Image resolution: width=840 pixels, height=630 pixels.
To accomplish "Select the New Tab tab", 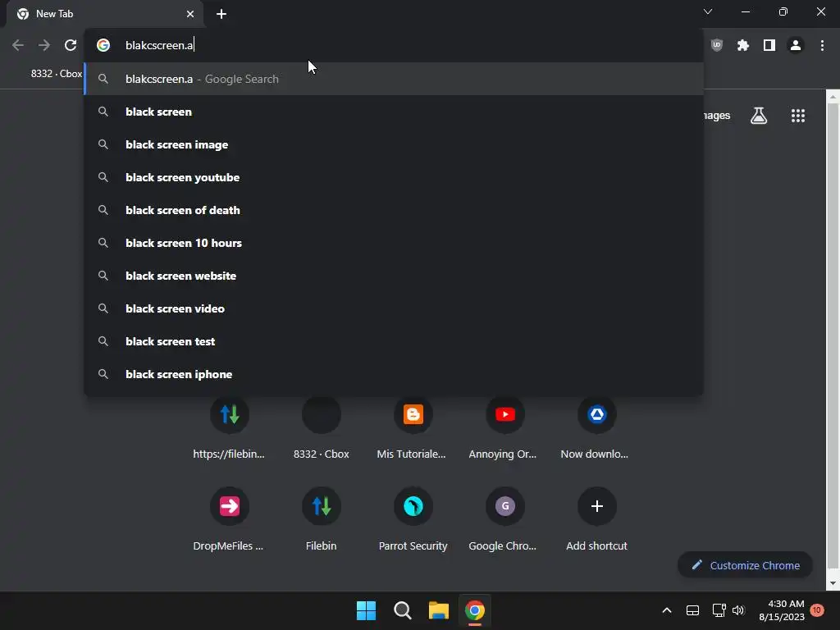I will (x=104, y=14).
